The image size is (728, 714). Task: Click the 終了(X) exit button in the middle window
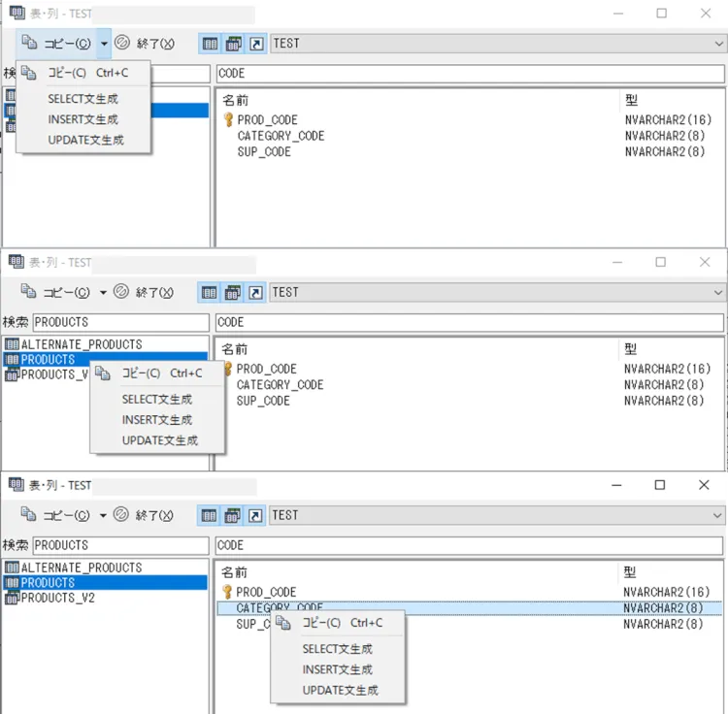point(144,292)
